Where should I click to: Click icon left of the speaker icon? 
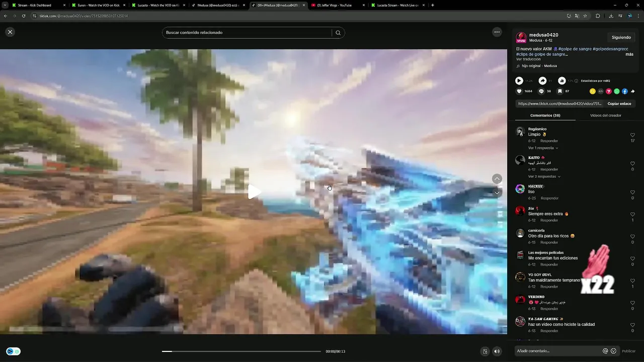coord(485,351)
